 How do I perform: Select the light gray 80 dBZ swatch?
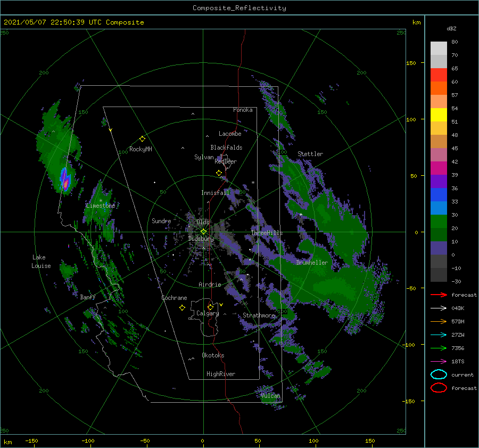(x=439, y=48)
